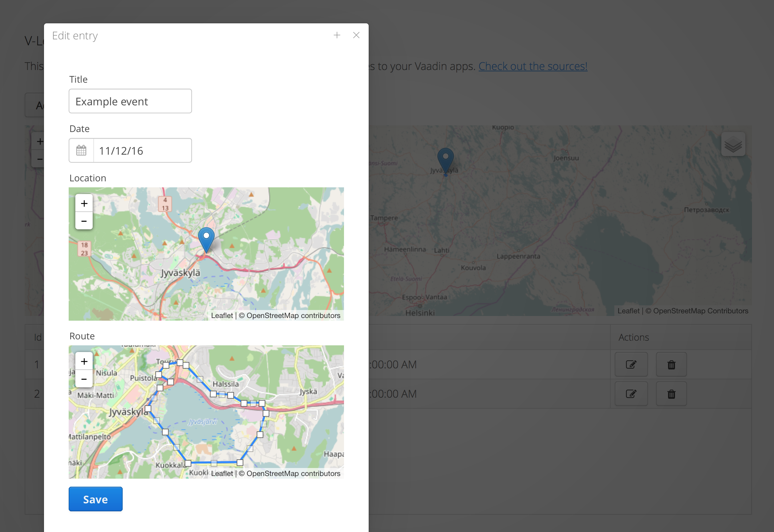The width and height of the screenshot is (774, 532).
Task: Zoom out on the Route map
Action: (x=84, y=379)
